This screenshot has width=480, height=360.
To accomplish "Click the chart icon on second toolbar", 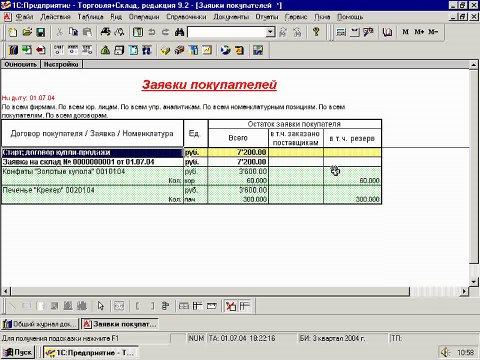I will 207,50.
